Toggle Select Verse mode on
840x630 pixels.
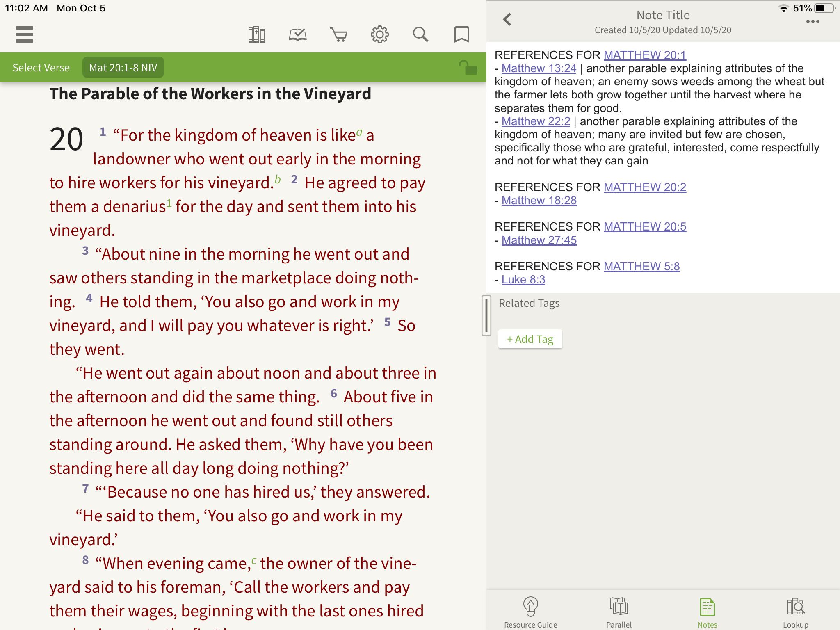(x=41, y=67)
